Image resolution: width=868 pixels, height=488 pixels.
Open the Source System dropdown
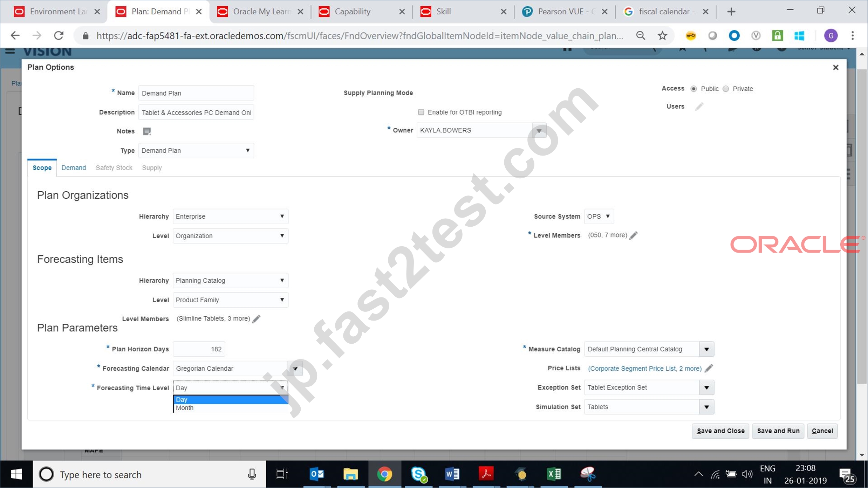[x=599, y=216]
